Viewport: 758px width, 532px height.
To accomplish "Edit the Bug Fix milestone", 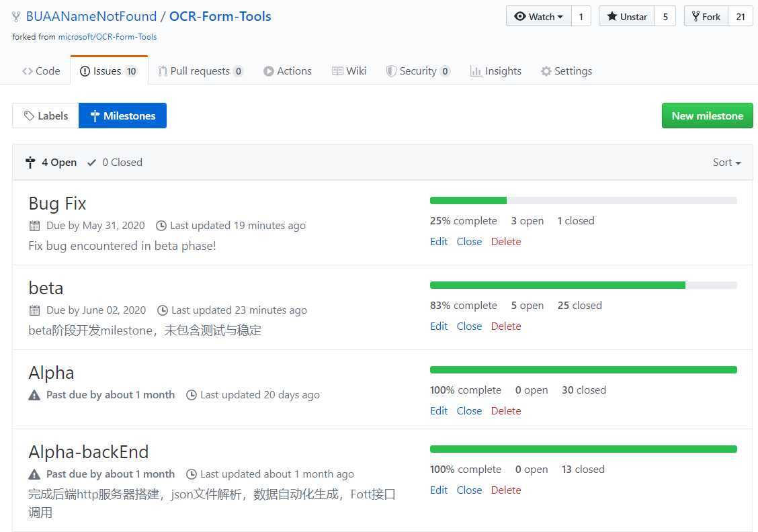I will [x=439, y=242].
